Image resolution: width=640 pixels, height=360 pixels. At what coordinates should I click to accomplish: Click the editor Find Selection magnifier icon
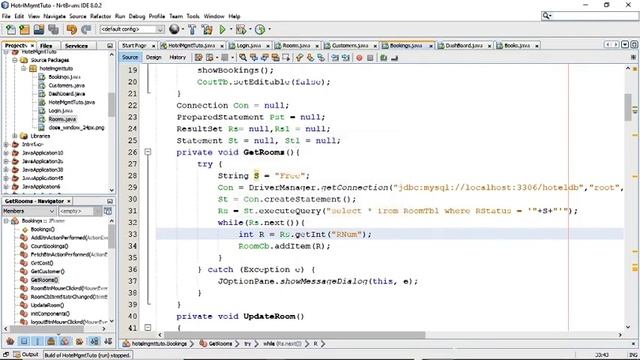(243, 58)
